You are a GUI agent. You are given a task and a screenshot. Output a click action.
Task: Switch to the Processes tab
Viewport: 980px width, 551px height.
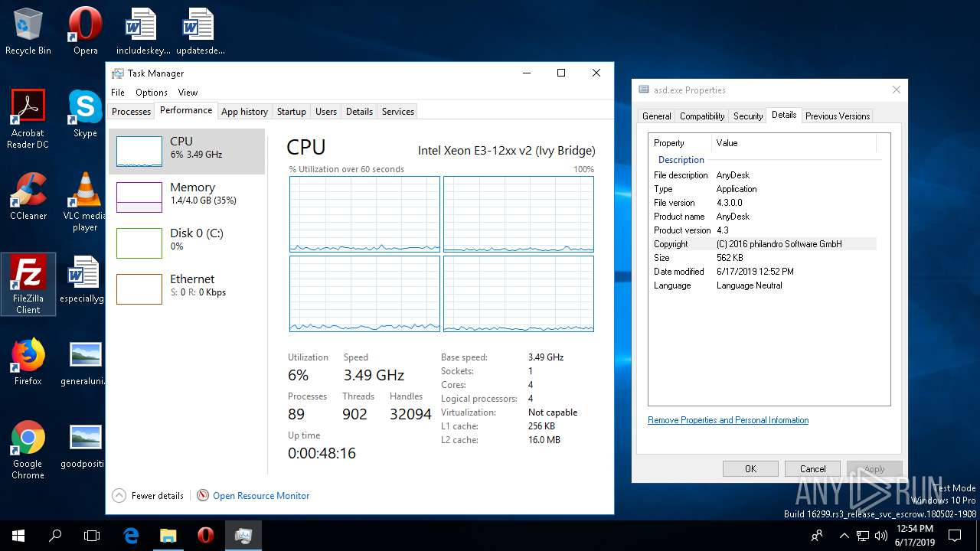point(131,112)
